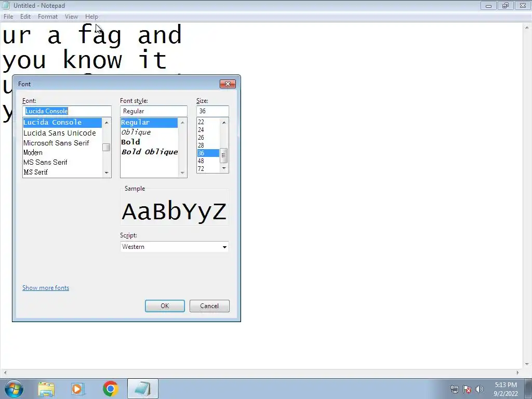Open the Action Center flag icon
Image resolution: width=532 pixels, height=399 pixels.
coord(467,389)
